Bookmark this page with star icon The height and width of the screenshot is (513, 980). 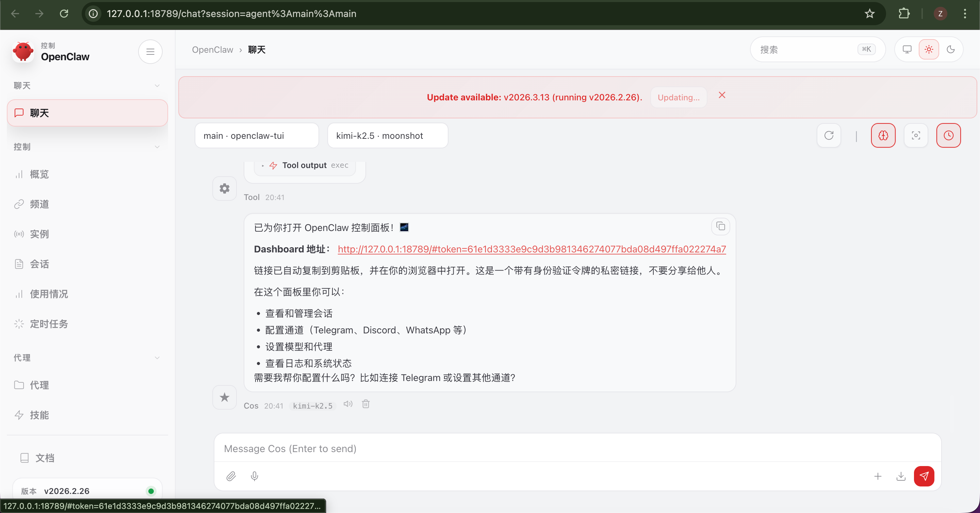[x=870, y=14]
